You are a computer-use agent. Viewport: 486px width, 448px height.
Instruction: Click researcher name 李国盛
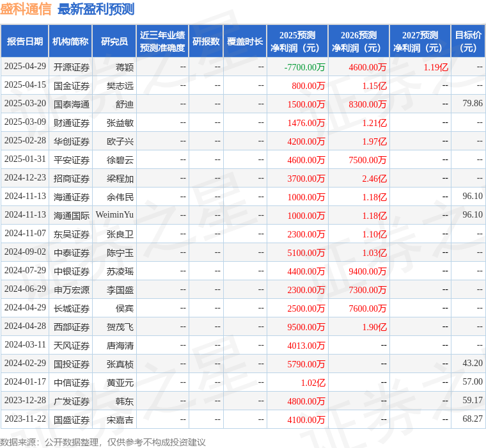120,290
